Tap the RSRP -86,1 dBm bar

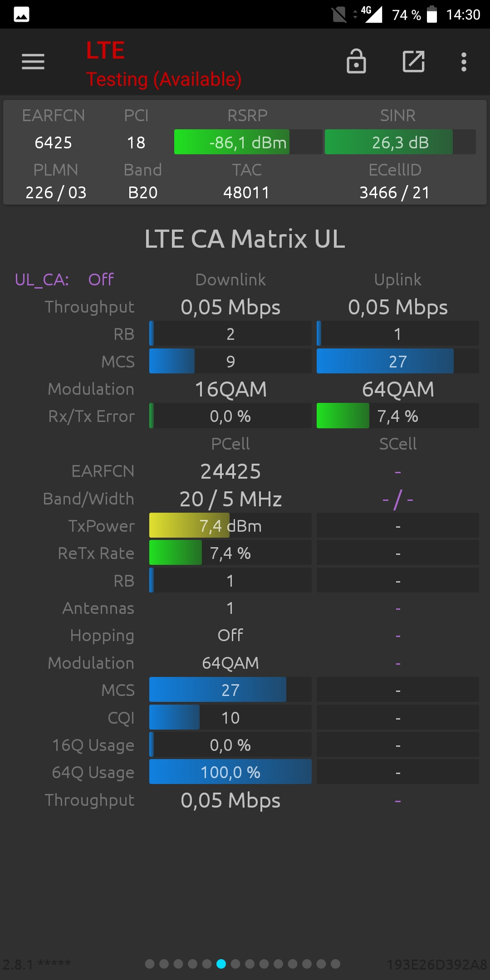tap(248, 142)
